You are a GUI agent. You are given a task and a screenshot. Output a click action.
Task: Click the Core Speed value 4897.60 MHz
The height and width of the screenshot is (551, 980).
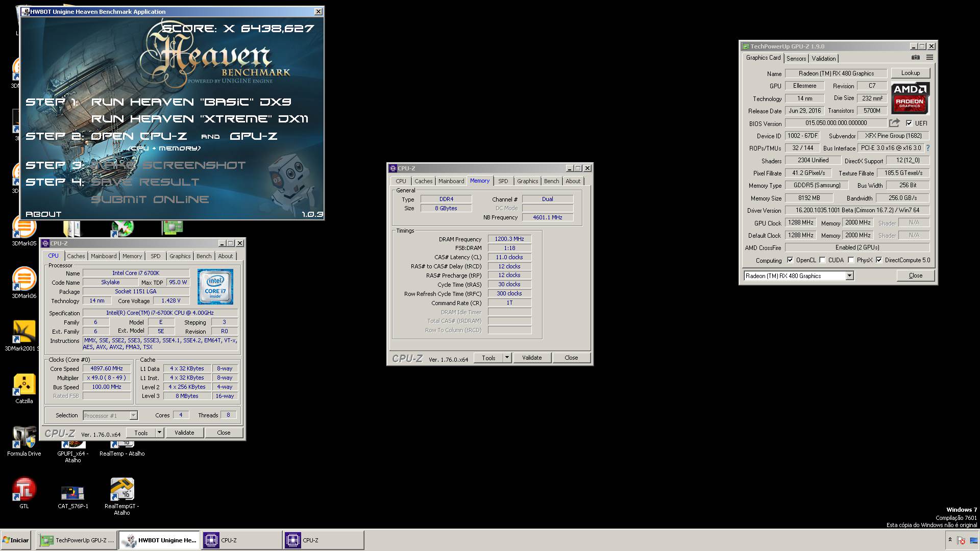[x=107, y=368]
